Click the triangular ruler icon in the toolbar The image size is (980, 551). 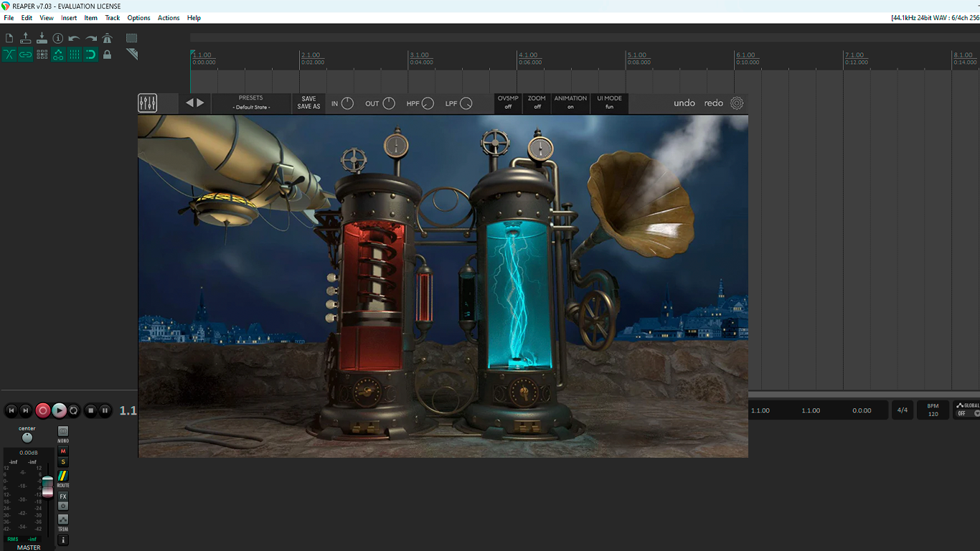click(131, 54)
